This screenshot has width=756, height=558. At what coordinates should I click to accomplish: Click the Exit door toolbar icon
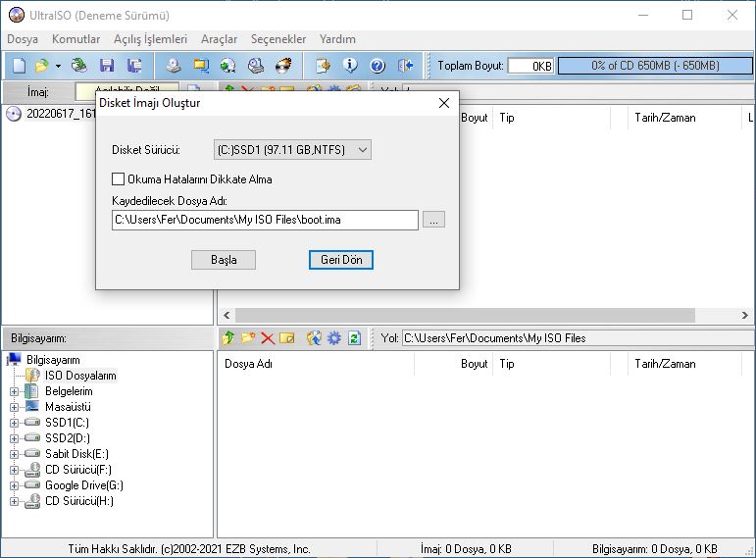click(x=406, y=65)
